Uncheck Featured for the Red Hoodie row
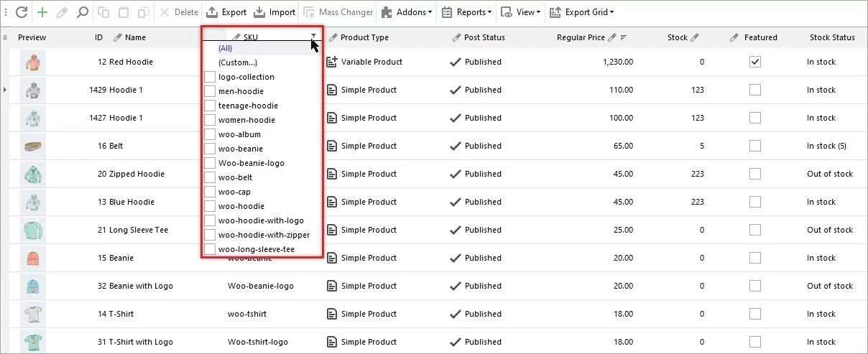Screen dimensions: 868x354 [x=754, y=62]
